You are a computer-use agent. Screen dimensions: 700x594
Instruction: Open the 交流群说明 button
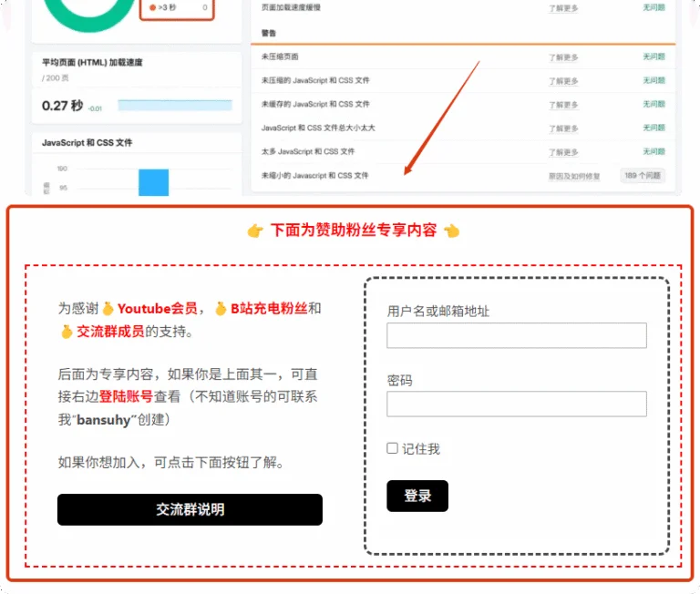[190, 509]
